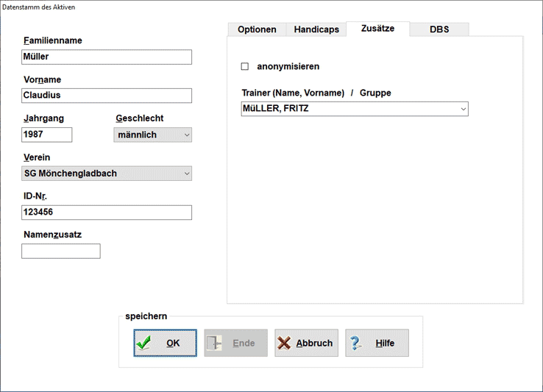Click the Jahrgang field showing 1987
Screen dimensions: 543x392
(47, 135)
